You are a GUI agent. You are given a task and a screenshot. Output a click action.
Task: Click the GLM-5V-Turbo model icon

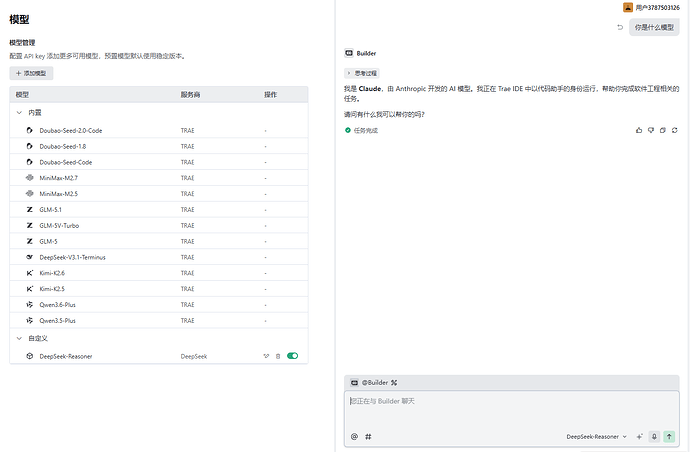(x=29, y=225)
